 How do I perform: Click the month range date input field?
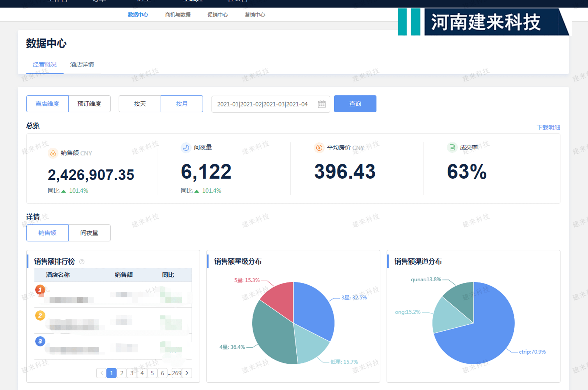[x=271, y=104]
